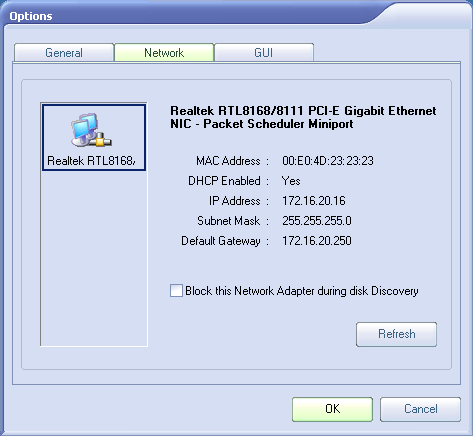Select IP address value 172.16.20.16

click(x=314, y=201)
